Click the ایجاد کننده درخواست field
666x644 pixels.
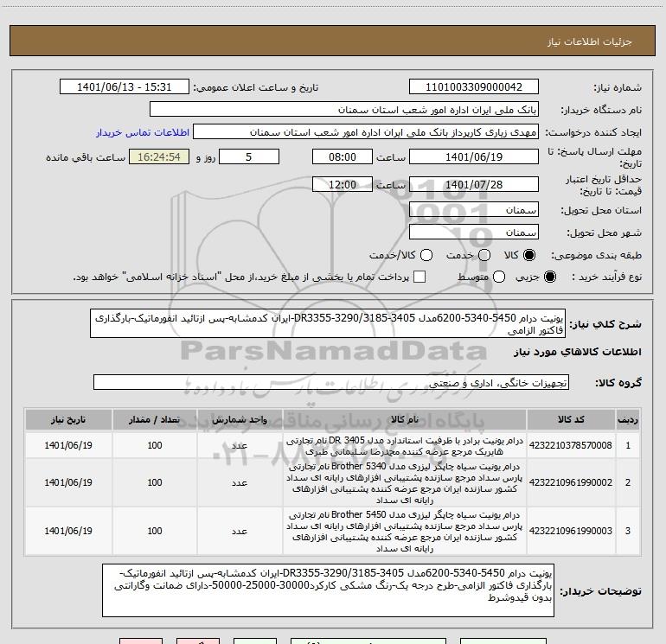(366, 132)
